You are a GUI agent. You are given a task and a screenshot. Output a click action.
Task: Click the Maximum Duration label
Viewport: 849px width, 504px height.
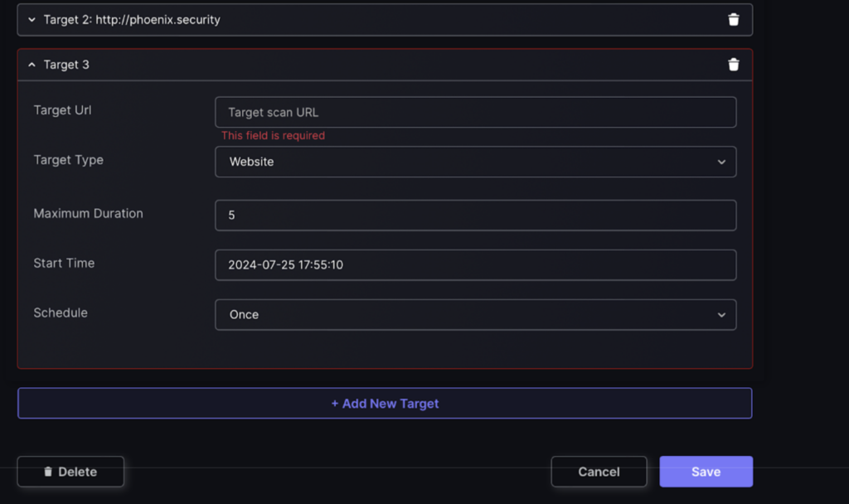click(x=88, y=213)
